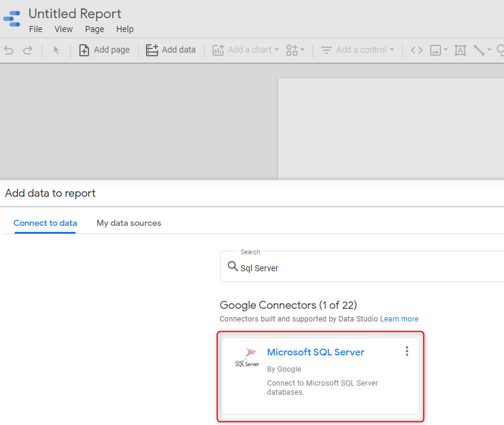Follow the Learn more link
This screenshot has height=425, width=504.
click(399, 319)
